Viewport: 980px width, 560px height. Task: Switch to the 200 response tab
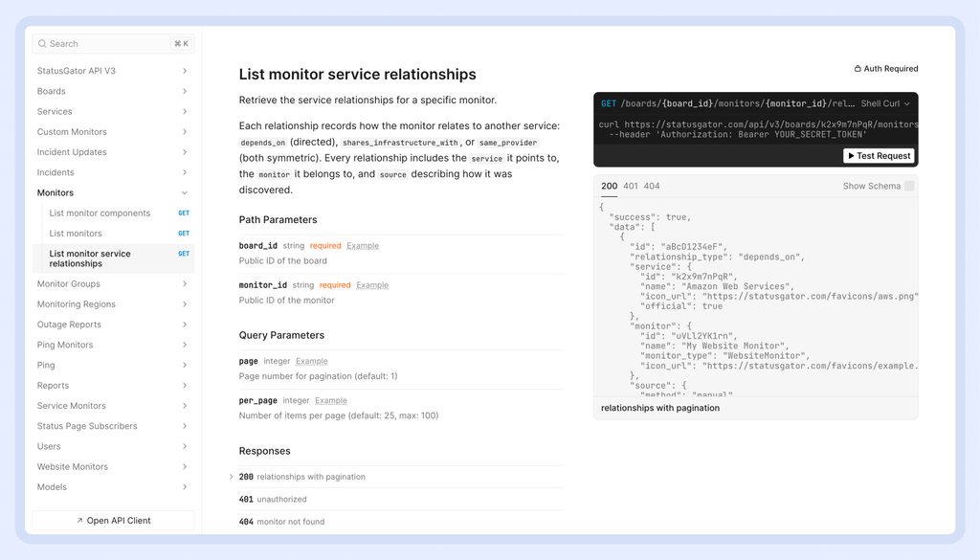[609, 187]
